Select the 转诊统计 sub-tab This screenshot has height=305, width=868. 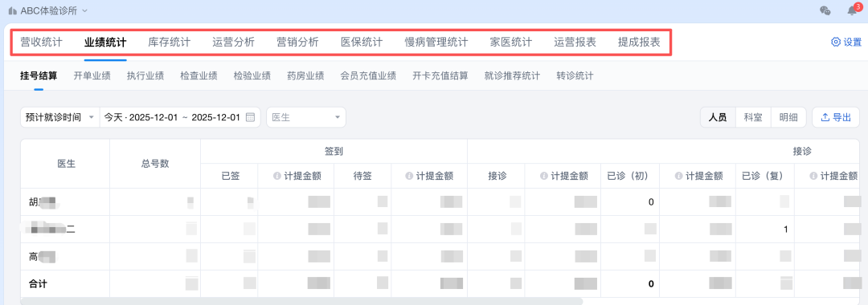click(575, 76)
